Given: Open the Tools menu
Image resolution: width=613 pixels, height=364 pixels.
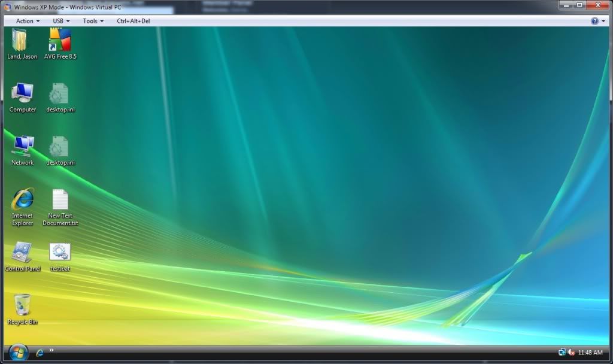Looking at the screenshot, I should (93, 21).
